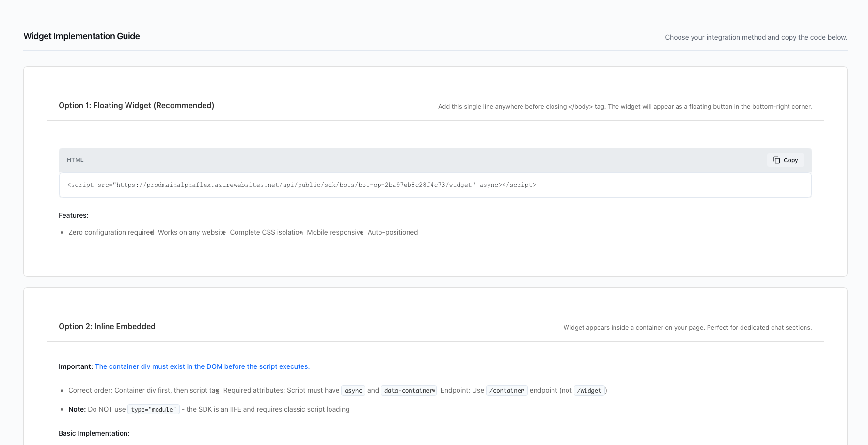Select the type="module" code snippet

pos(153,409)
